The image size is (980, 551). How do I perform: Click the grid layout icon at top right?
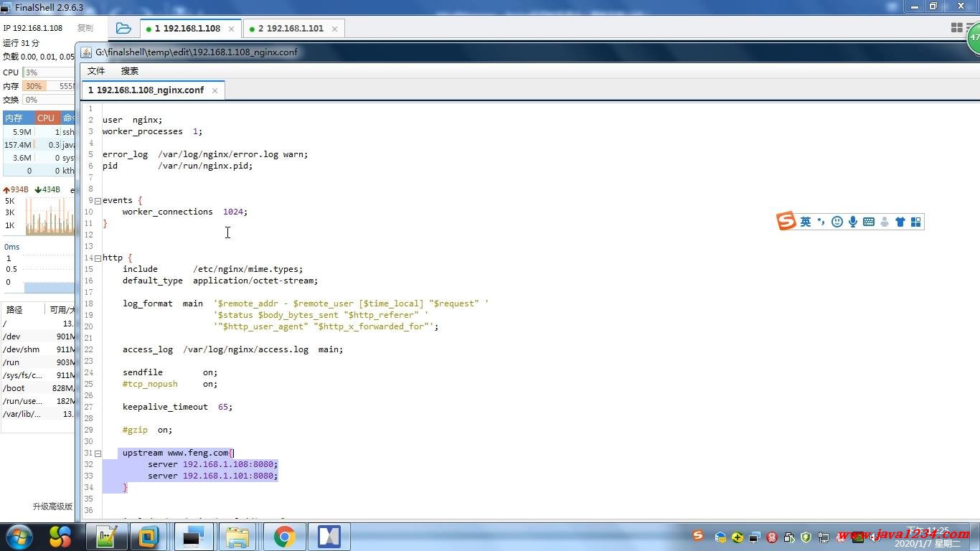[x=956, y=27]
